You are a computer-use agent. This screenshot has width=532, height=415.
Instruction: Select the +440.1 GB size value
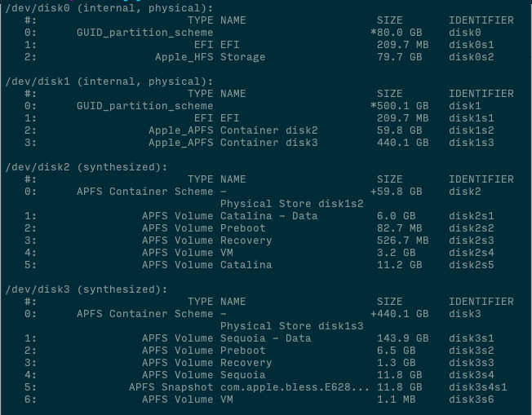[399, 314]
